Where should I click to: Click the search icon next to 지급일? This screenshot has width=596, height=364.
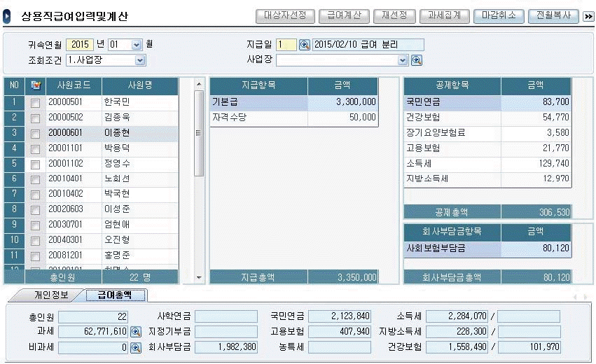pos(305,45)
